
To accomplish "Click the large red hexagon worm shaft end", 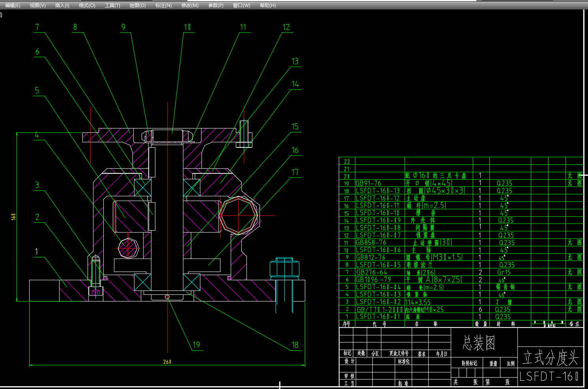I will point(239,215).
